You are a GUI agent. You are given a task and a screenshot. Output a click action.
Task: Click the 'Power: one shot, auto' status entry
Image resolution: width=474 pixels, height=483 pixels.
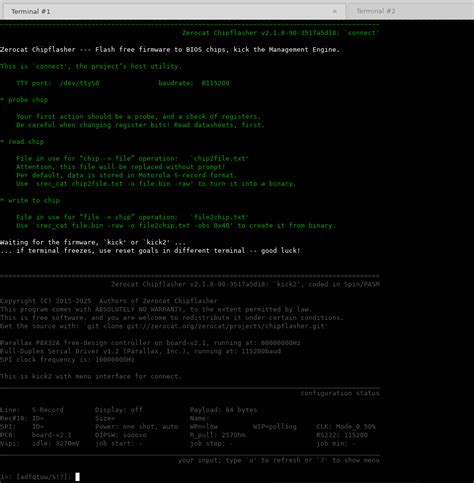[x=137, y=426]
